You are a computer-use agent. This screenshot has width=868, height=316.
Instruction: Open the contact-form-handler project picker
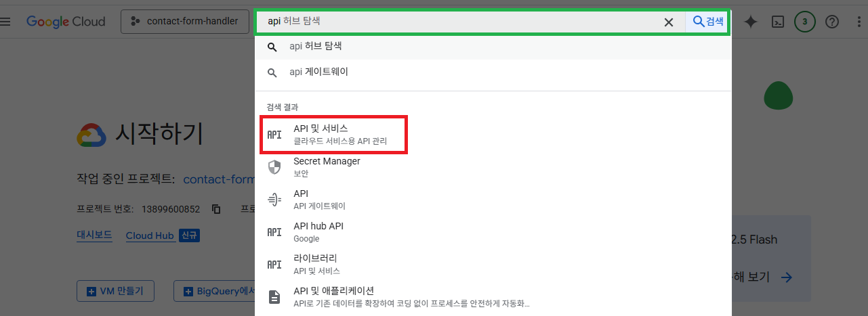pyautogui.click(x=184, y=21)
